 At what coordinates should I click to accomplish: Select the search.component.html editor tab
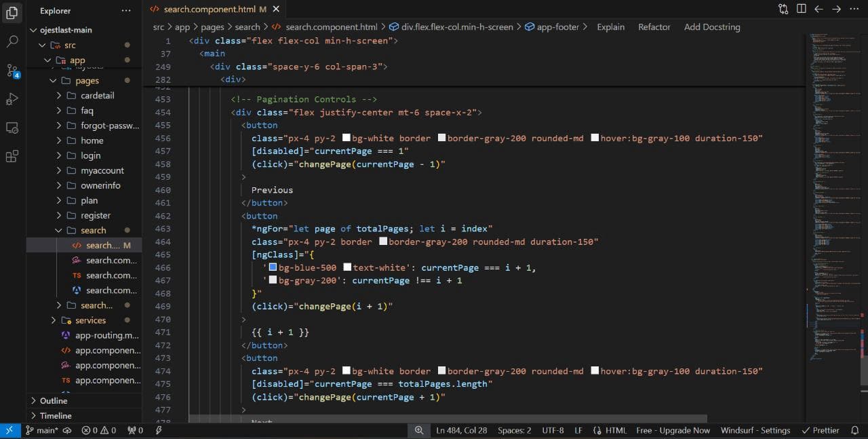210,9
